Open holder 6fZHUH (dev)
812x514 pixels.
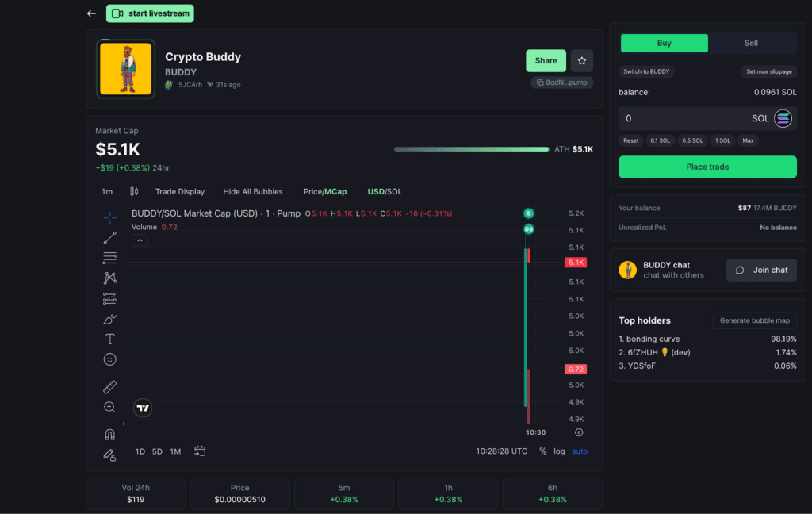tap(707, 352)
